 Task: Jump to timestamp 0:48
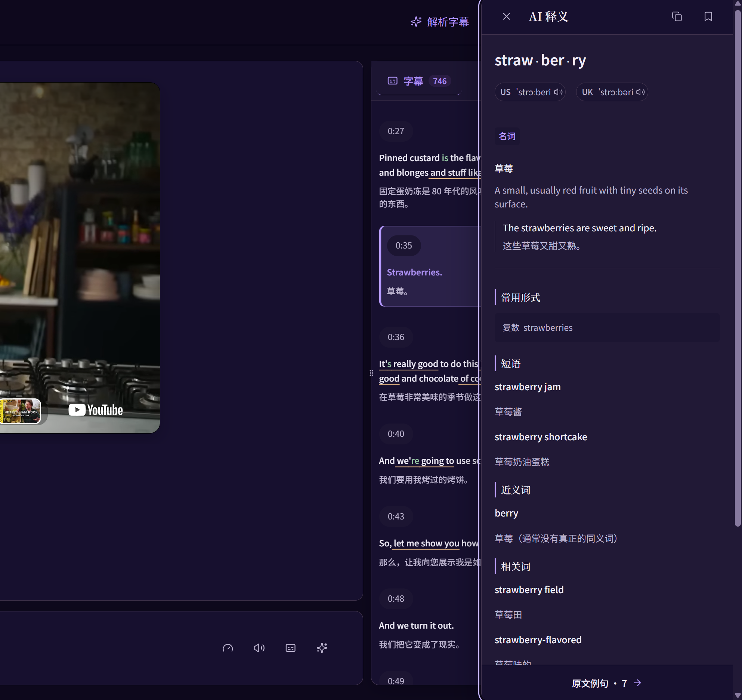[396, 599]
